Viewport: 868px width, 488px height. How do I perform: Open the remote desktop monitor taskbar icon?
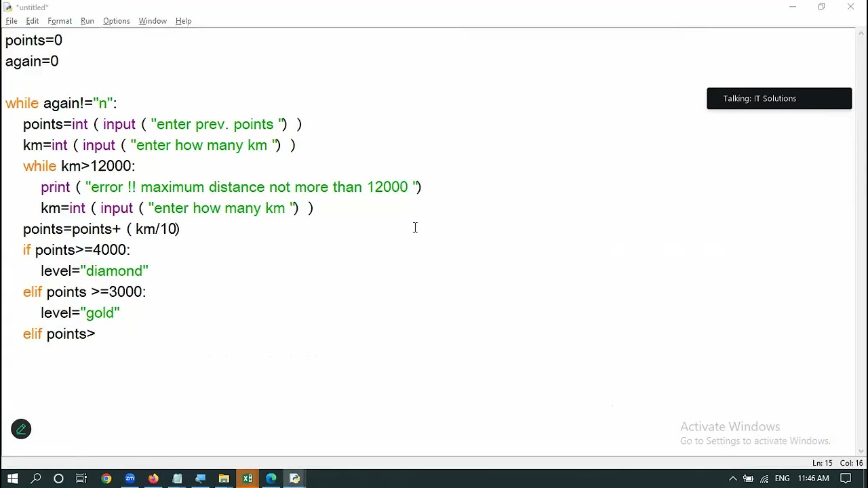(x=200, y=479)
